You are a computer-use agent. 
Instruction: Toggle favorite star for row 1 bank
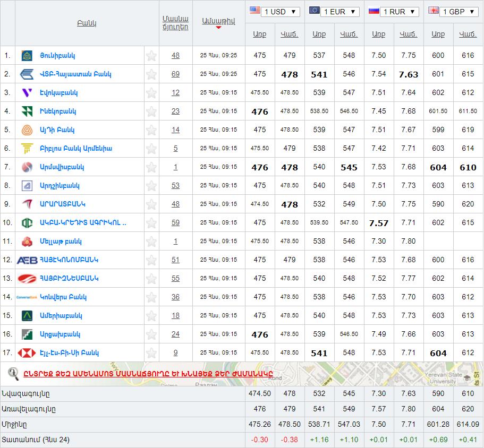[151, 56]
